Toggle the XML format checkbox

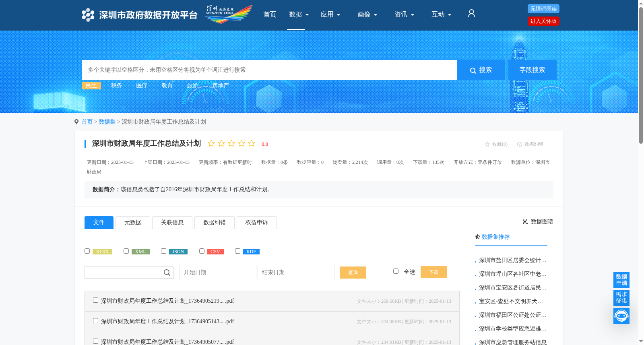[x=126, y=251]
